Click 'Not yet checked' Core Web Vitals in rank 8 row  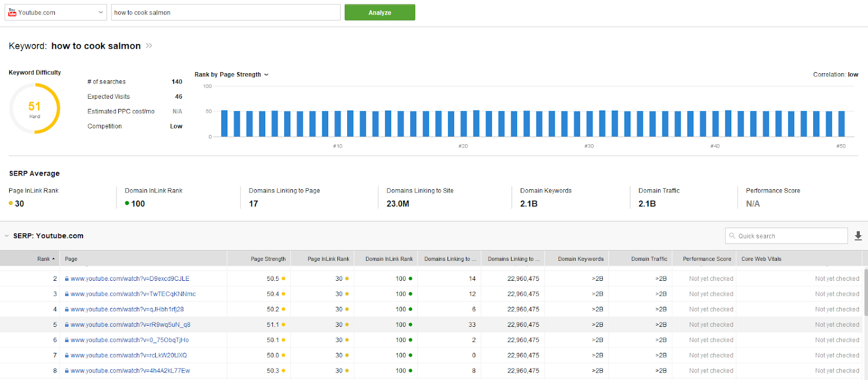click(837, 371)
